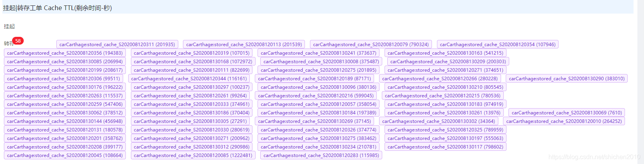Image resolution: width=644 pixels, height=164 pixels.
Task: Pick tag S202008120271 (374651)
Action: [x=446, y=70]
